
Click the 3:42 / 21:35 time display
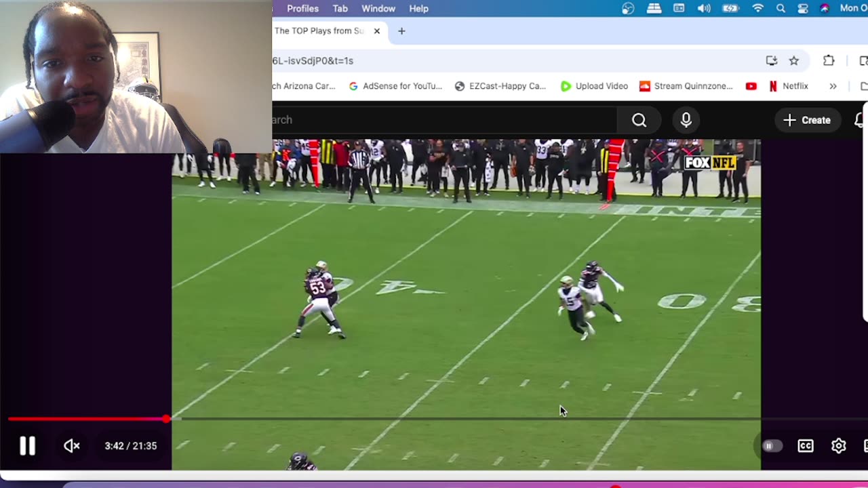[x=131, y=445]
